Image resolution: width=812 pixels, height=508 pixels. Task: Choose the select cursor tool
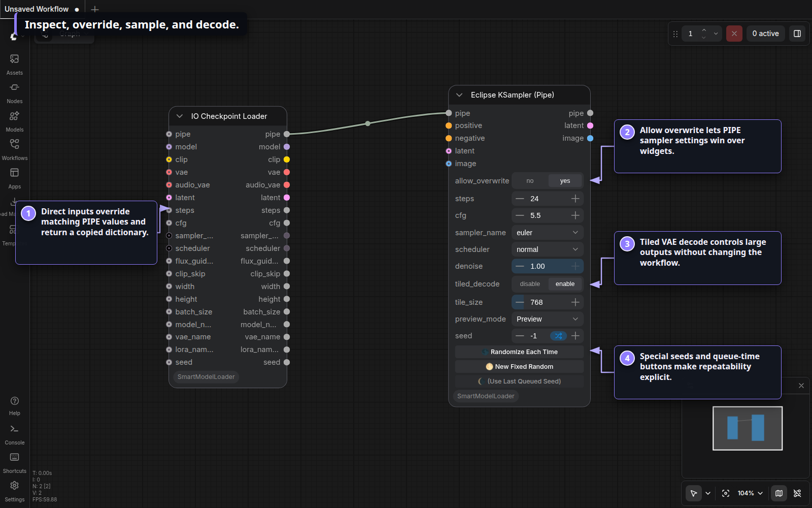tap(693, 493)
